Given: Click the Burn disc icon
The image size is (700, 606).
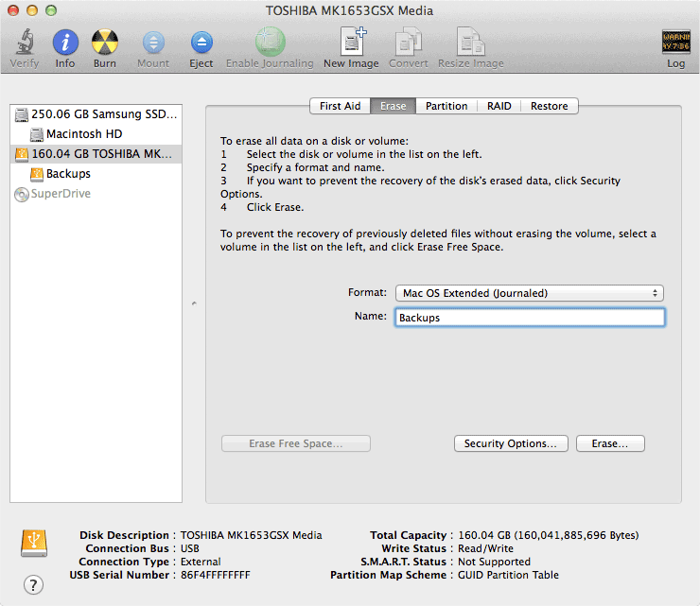Looking at the screenshot, I should (x=105, y=43).
